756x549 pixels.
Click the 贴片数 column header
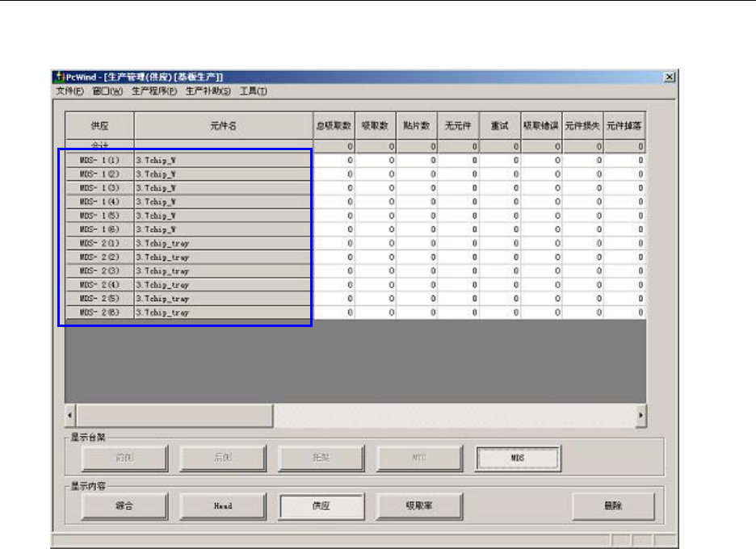coord(417,126)
